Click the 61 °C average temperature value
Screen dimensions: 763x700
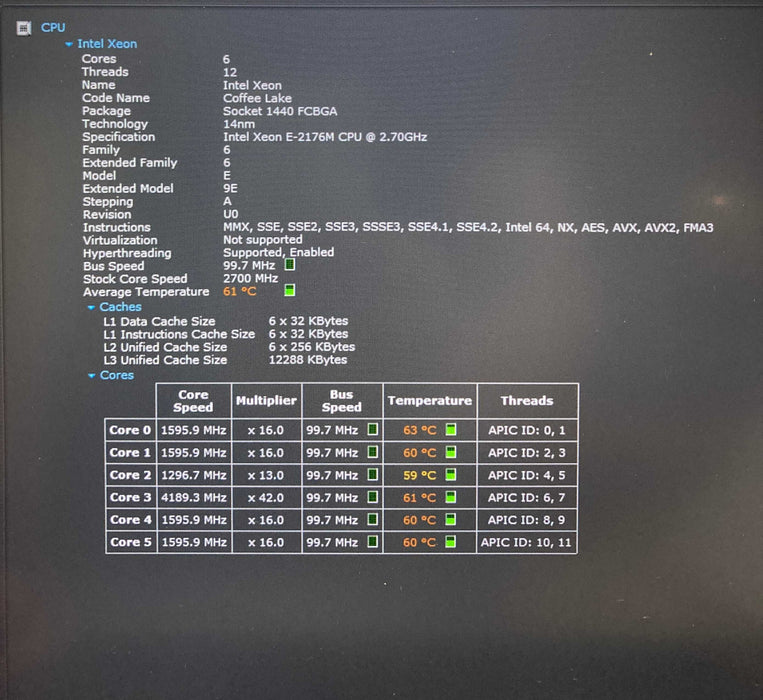239,291
